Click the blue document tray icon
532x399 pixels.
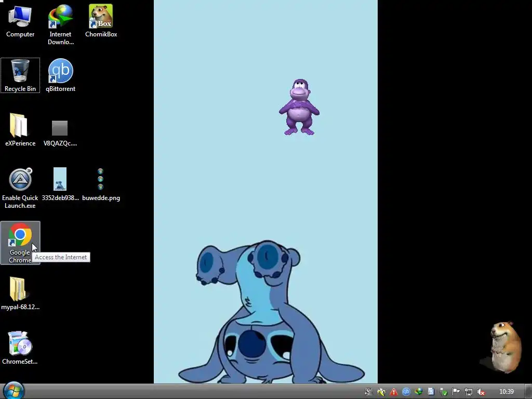click(431, 392)
